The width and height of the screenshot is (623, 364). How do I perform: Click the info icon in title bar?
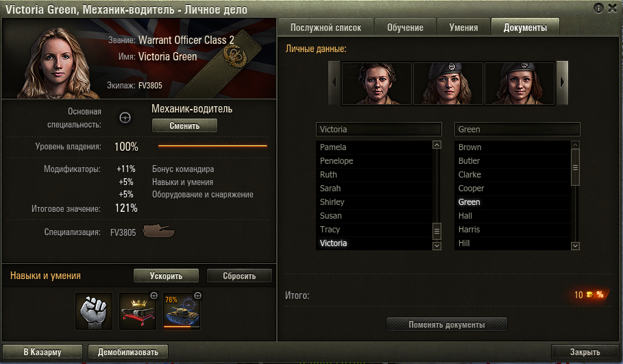coord(598,8)
